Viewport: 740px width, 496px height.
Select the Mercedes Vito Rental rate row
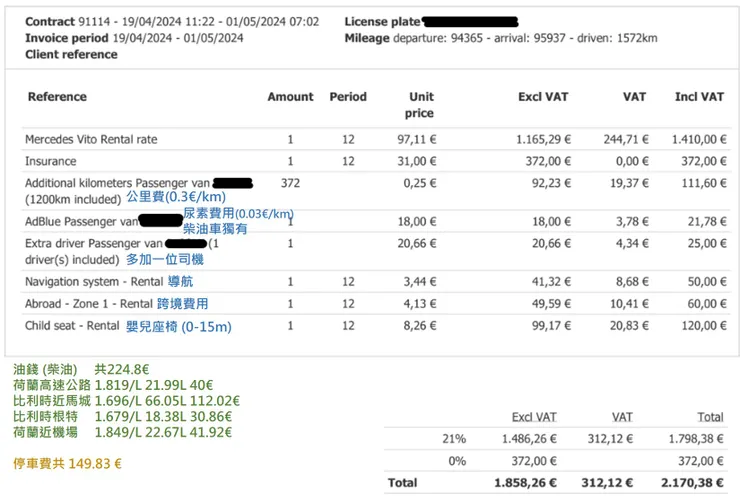click(91, 140)
